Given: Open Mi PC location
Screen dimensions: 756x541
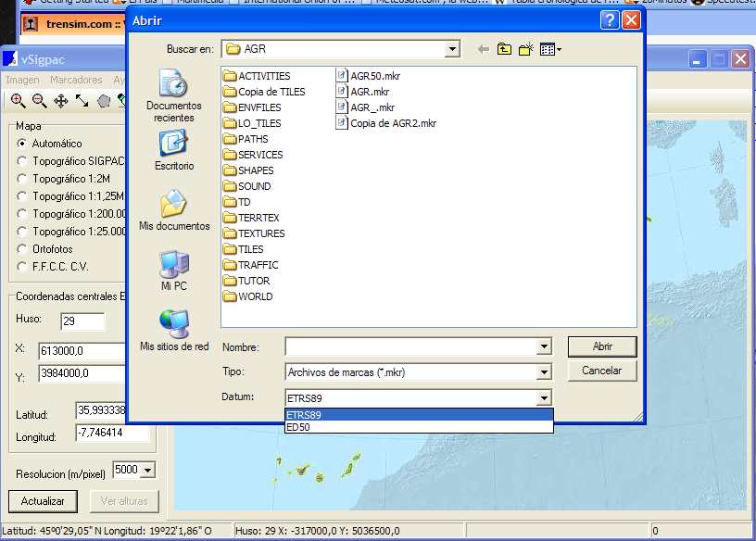Looking at the screenshot, I should click(x=174, y=270).
